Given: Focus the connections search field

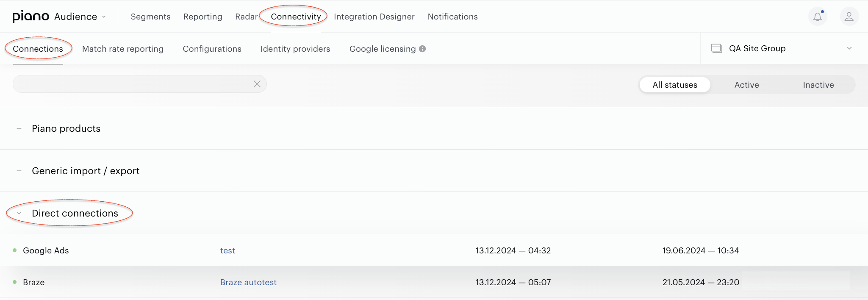Looking at the screenshot, I should [140, 84].
